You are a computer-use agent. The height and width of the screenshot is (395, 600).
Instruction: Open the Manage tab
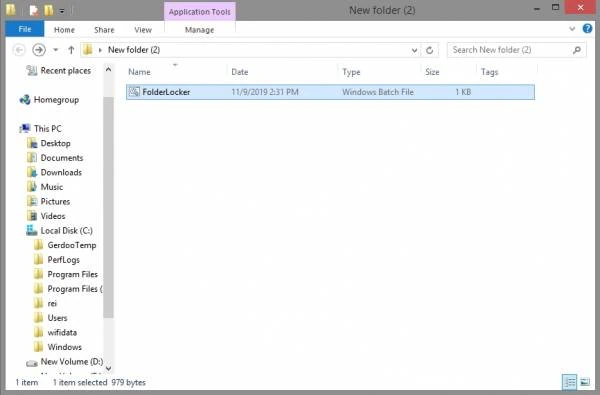[x=199, y=30]
